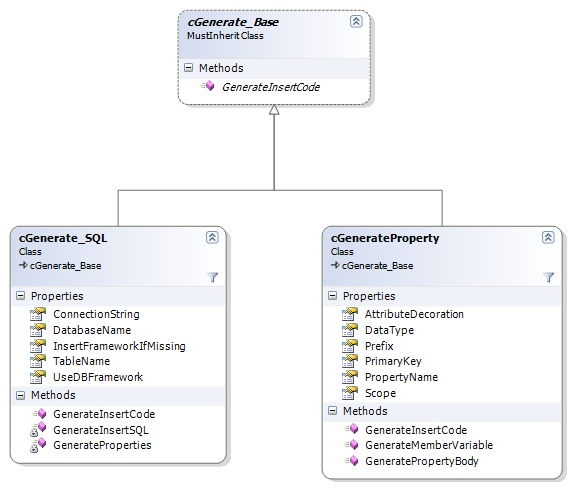Click the GenerateProperties method icon

(x=38, y=445)
